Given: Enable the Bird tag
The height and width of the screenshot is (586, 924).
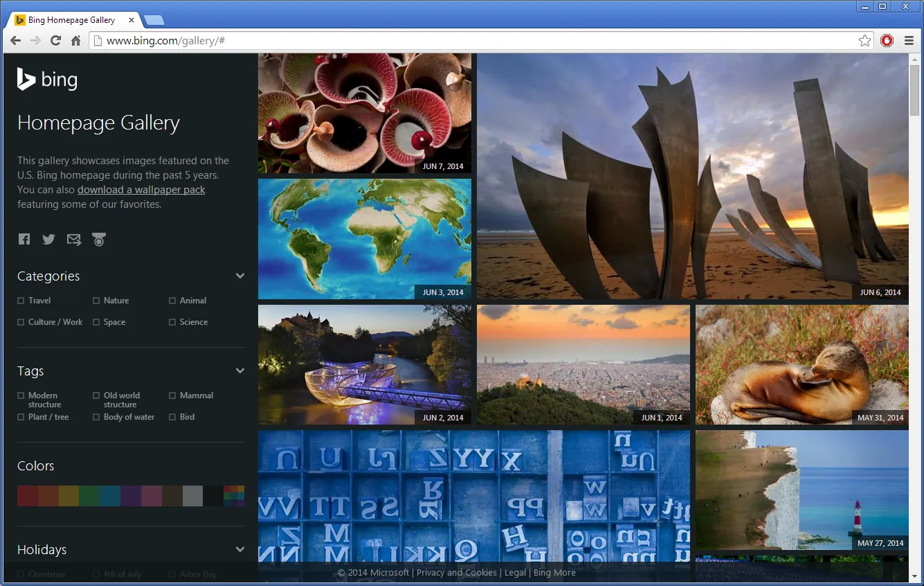Looking at the screenshot, I should click(x=172, y=417).
